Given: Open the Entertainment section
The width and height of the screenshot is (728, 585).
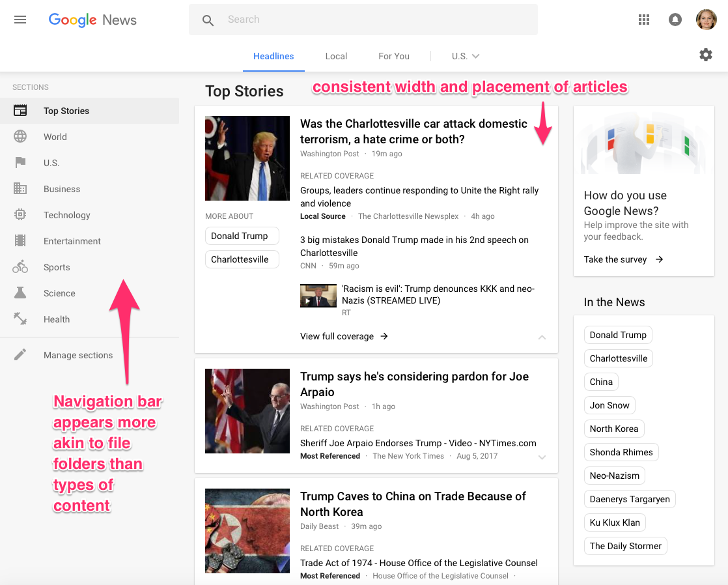Looking at the screenshot, I should pyautogui.click(x=90, y=240).
